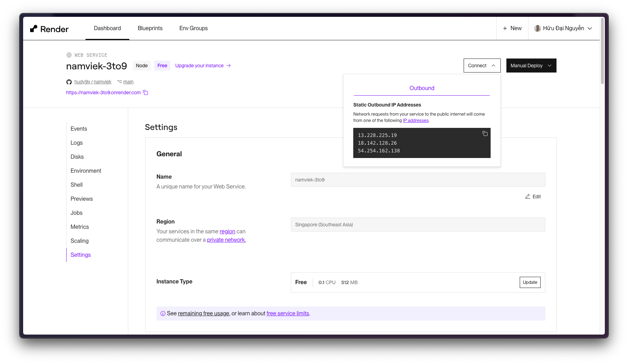Click the Free plan badge
This screenshot has height=364, width=628.
pyautogui.click(x=162, y=66)
